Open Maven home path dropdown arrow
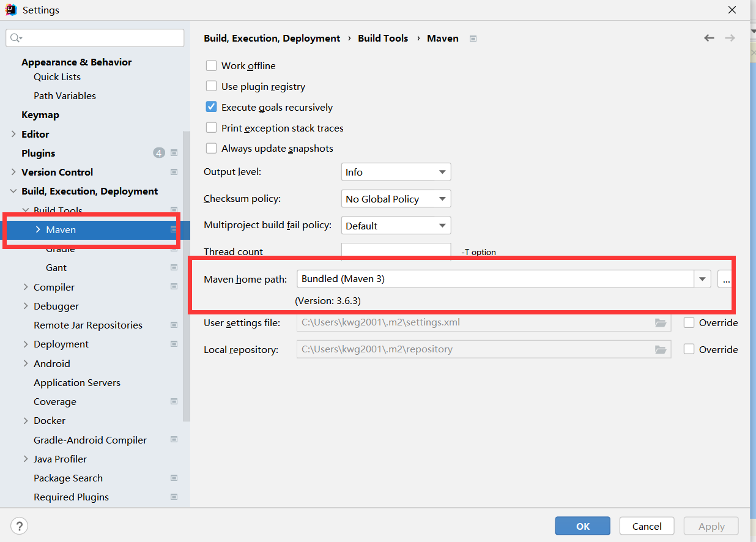 click(702, 279)
